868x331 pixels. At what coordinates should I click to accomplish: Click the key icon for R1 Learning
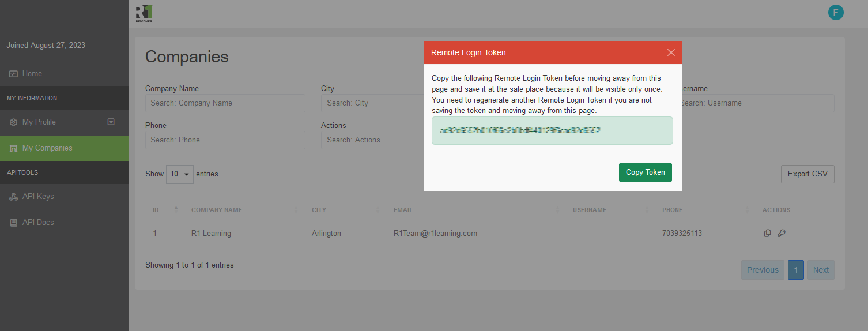click(x=782, y=234)
